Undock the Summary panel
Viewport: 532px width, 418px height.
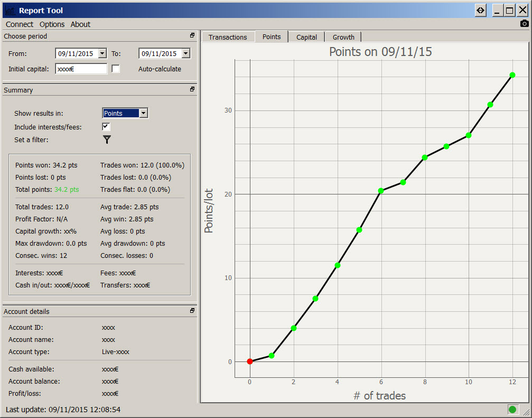point(192,90)
